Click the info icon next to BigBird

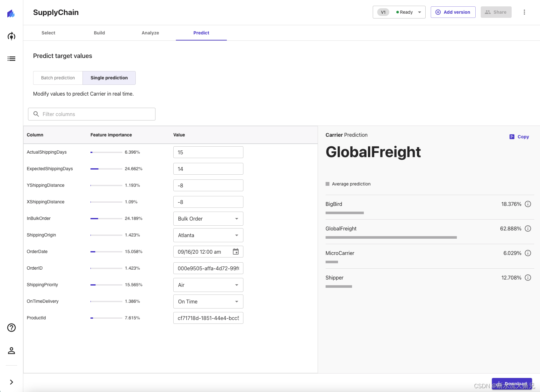pos(528,204)
